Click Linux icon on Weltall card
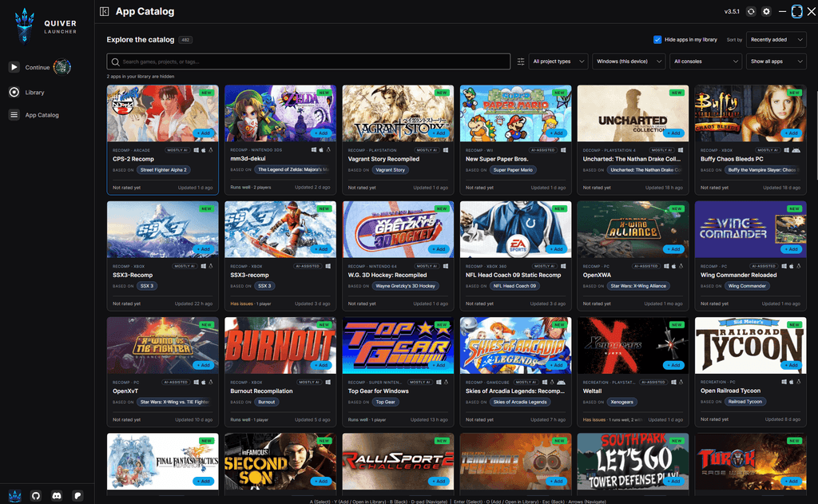818x504 pixels. click(x=681, y=382)
